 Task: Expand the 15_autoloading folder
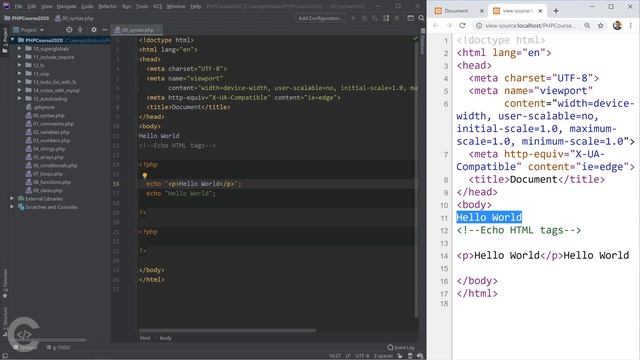(19, 98)
